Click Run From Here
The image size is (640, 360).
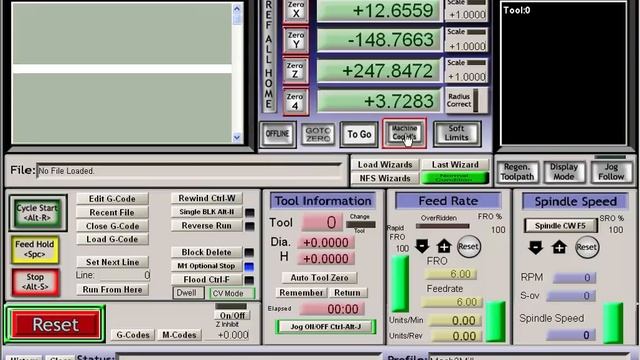pyautogui.click(x=112, y=289)
